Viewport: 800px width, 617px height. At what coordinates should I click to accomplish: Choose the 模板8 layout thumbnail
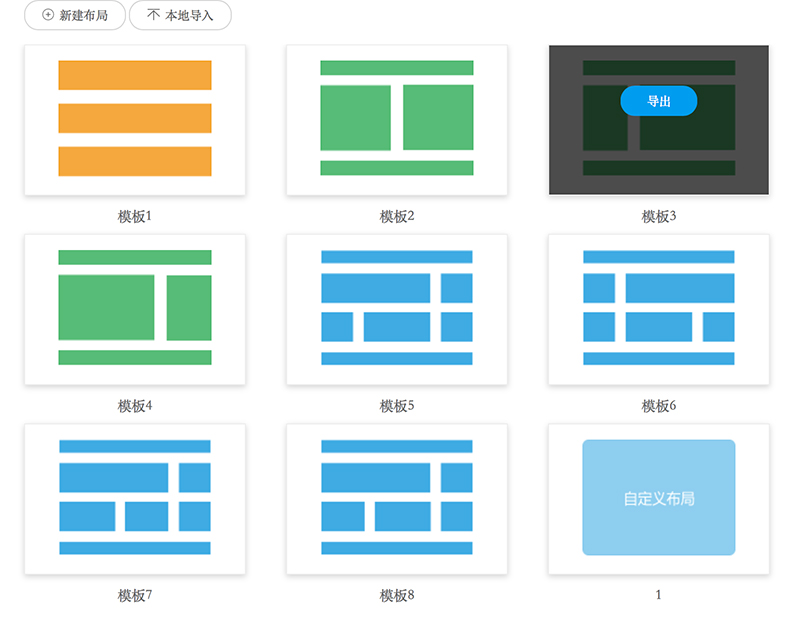(x=397, y=499)
